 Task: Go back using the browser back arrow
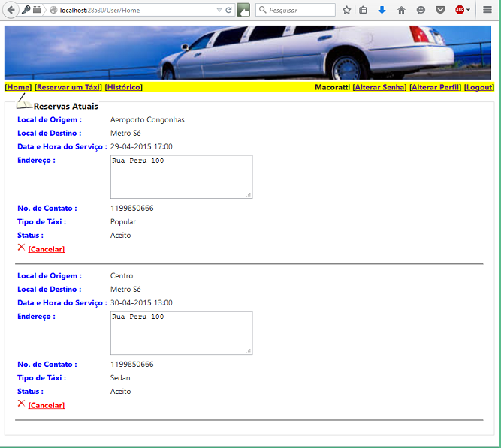11,10
